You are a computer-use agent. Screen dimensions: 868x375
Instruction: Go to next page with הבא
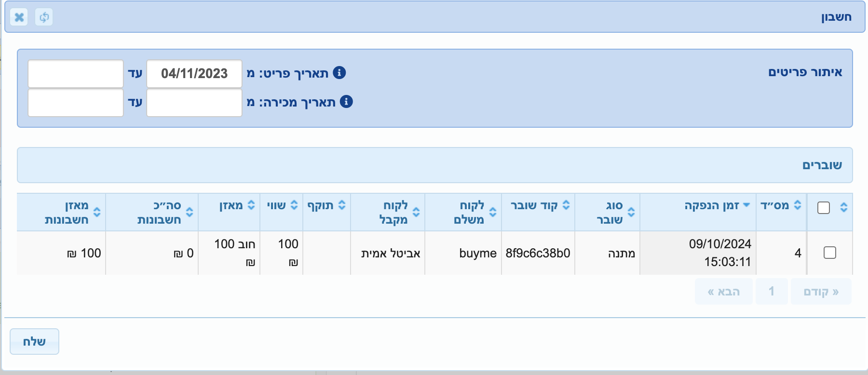723,292
